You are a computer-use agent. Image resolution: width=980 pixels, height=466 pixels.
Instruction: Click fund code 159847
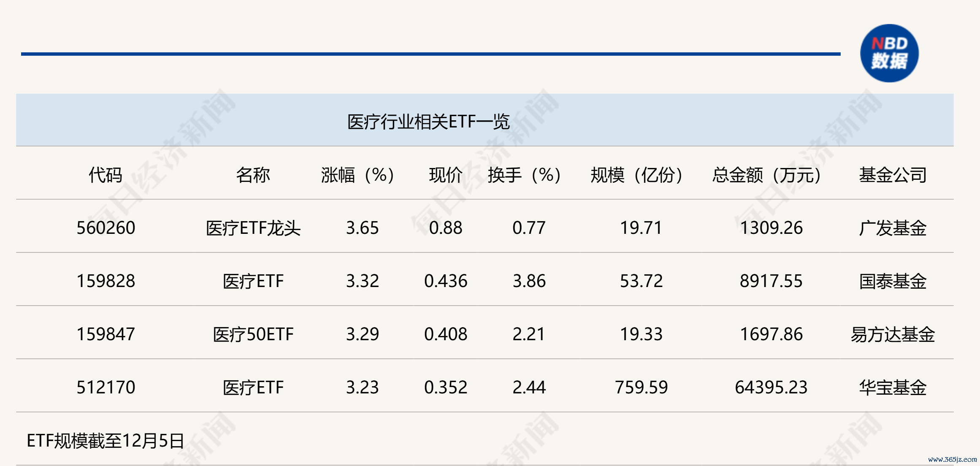[106, 334]
